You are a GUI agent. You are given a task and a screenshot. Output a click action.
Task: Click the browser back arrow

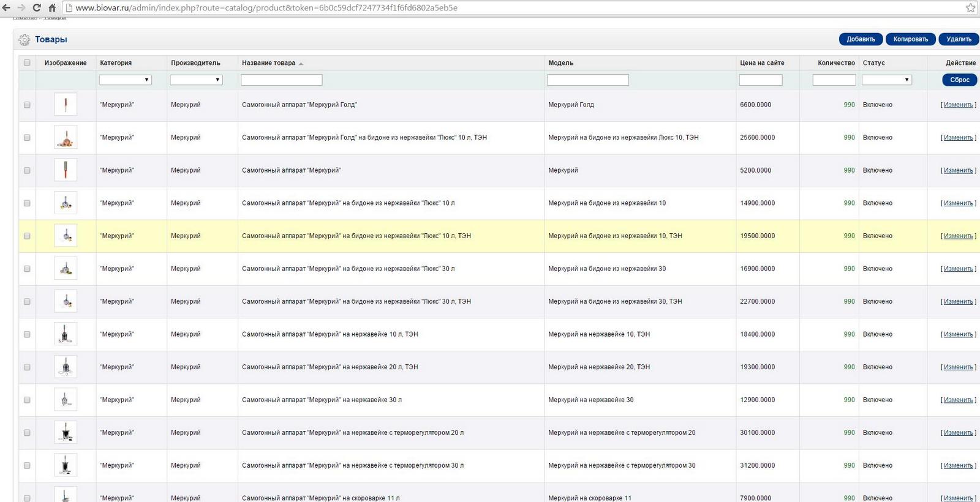point(6,8)
